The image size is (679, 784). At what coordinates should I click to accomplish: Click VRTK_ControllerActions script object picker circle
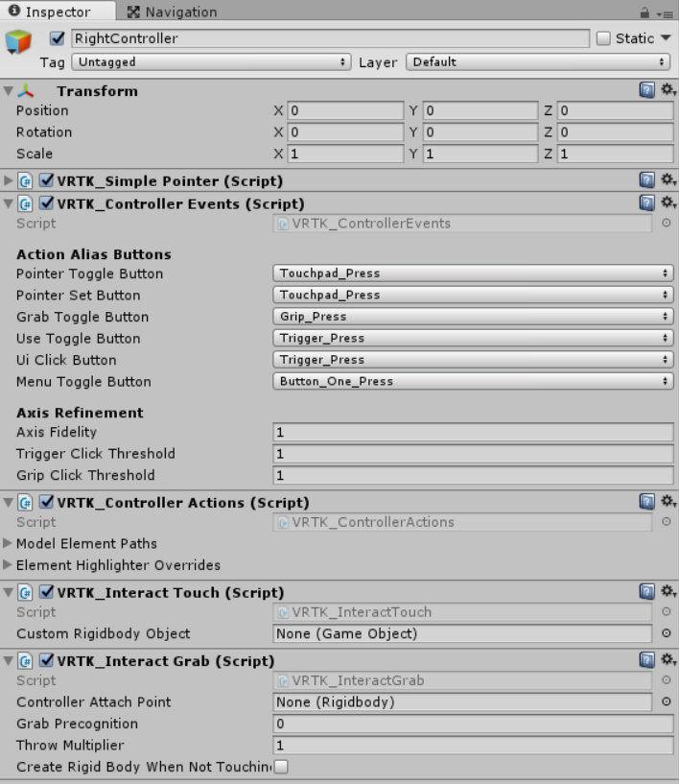pos(666,521)
